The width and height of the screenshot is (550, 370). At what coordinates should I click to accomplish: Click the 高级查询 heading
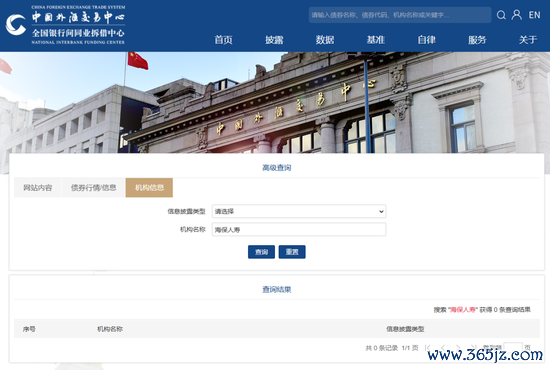tap(277, 168)
